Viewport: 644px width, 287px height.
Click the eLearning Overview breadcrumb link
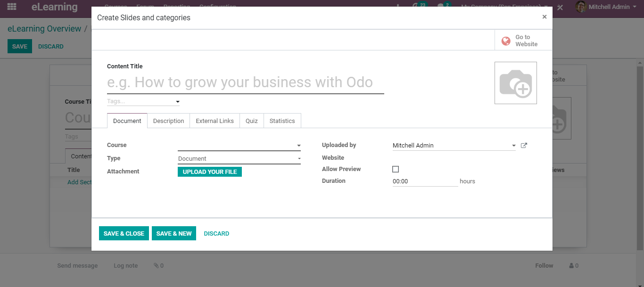click(44, 29)
